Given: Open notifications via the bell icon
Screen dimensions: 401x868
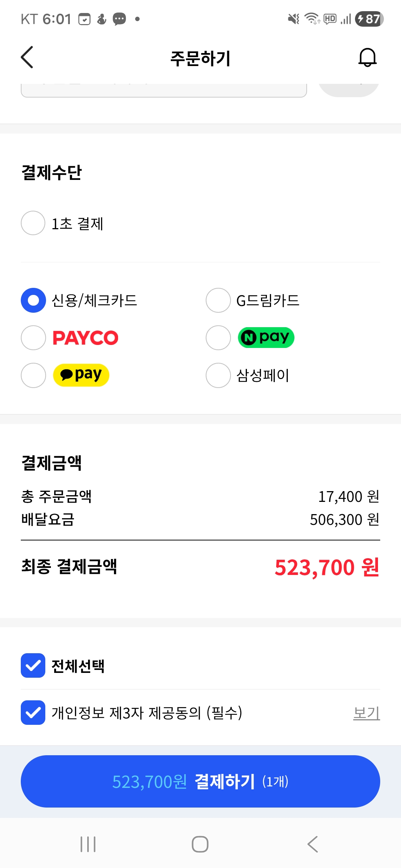Looking at the screenshot, I should (x=367, y=57).
